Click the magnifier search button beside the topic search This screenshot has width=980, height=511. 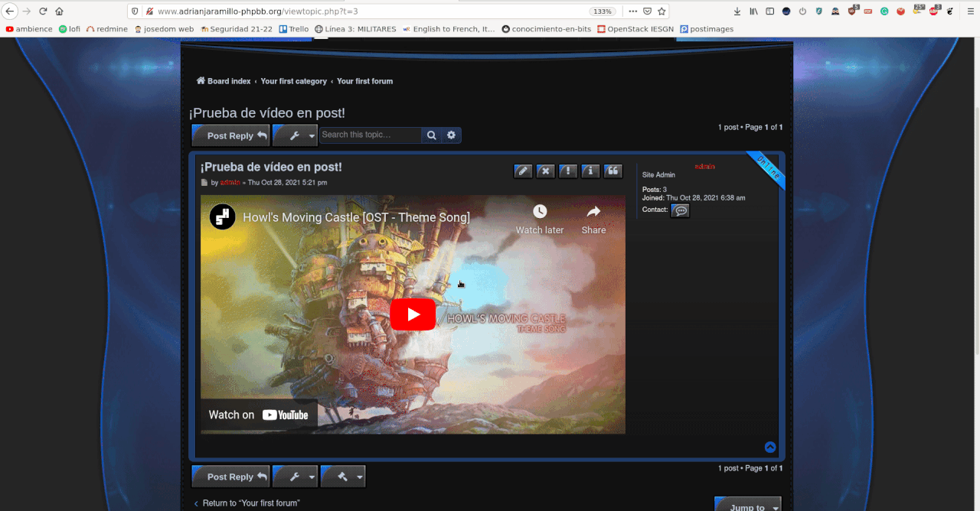point(432,135)
